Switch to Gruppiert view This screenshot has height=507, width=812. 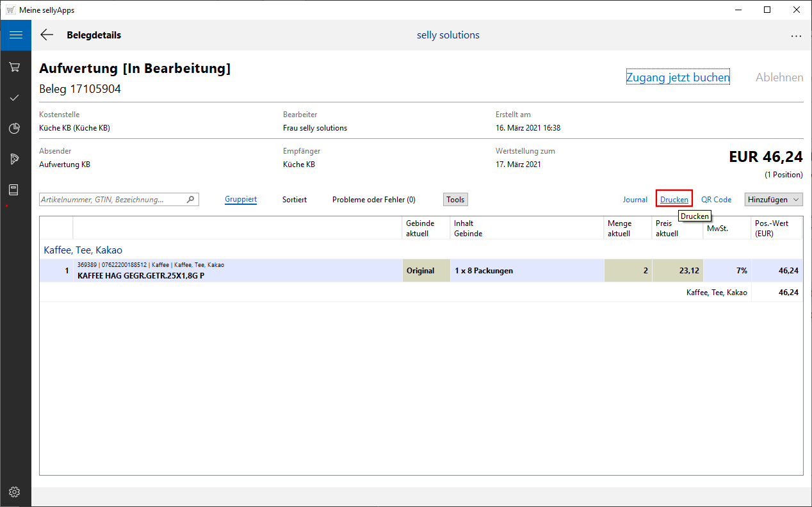241,200
